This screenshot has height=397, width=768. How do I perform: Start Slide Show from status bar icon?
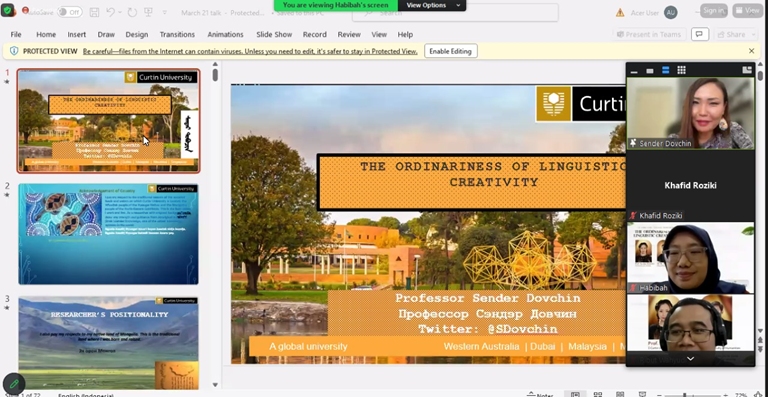pos(643,395)
